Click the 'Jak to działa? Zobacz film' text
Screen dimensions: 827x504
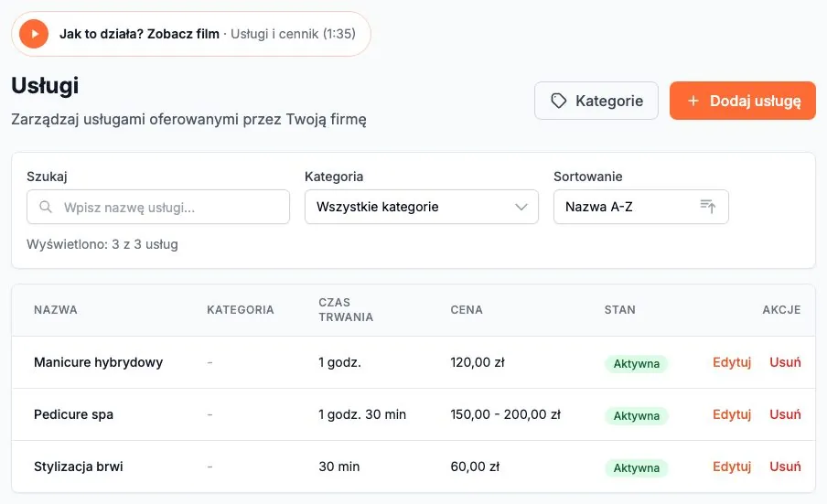point(139,34)
